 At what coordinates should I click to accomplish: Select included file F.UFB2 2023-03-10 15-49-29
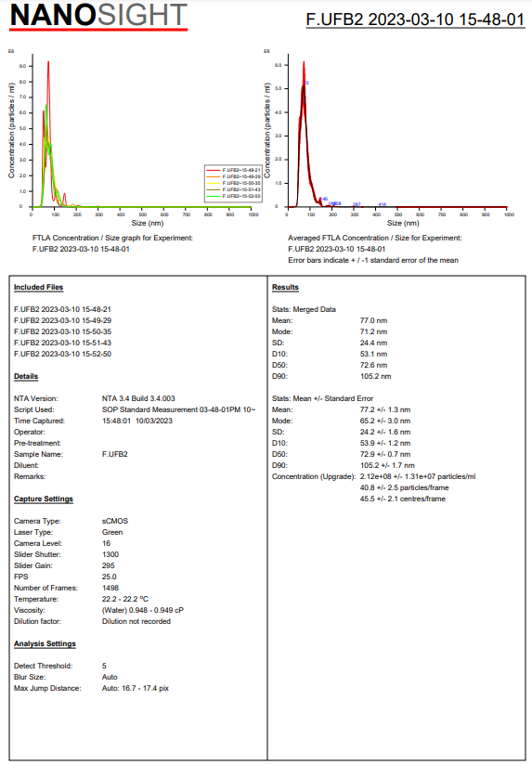(62, 320)
